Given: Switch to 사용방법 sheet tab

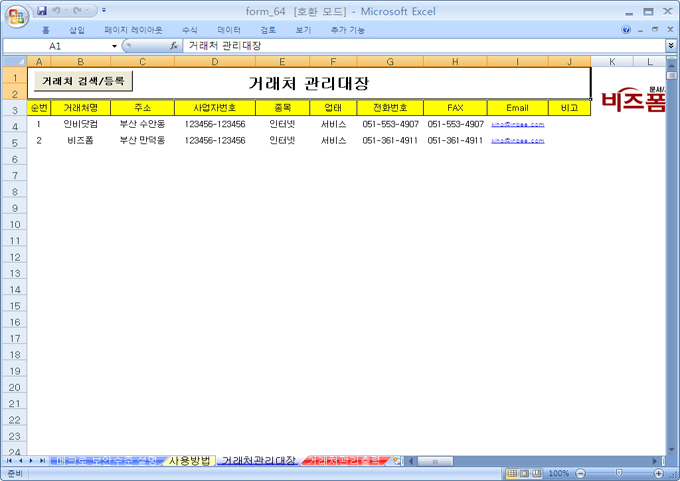Looking at the screenshot, I should pyautogui.click(x=189, y=461).
